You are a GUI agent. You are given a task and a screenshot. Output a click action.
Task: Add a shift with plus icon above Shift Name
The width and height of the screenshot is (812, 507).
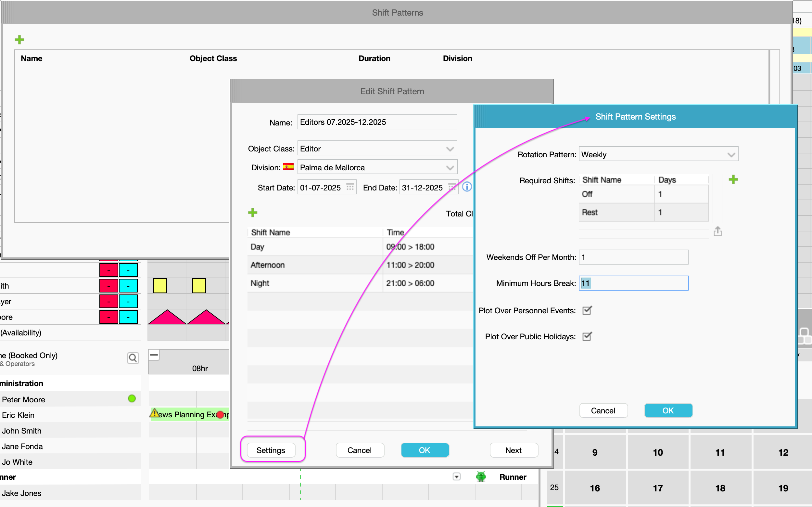(x=252, y=213)
